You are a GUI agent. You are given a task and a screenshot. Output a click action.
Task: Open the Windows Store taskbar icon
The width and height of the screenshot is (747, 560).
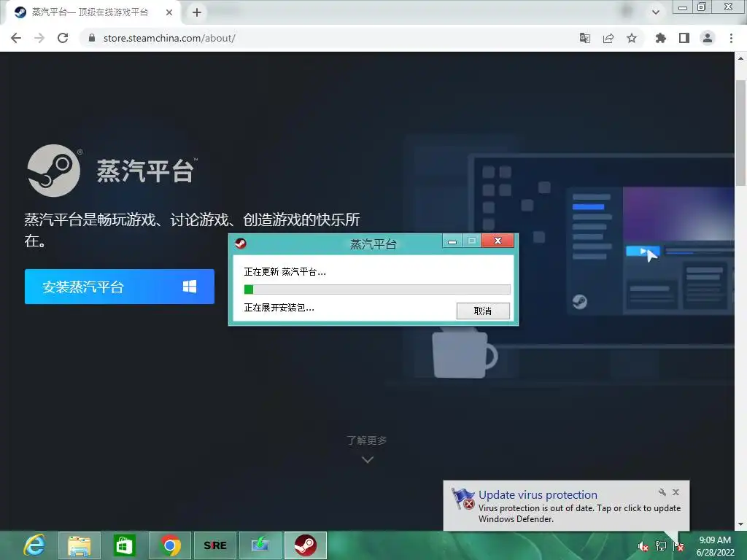point(124,545)
